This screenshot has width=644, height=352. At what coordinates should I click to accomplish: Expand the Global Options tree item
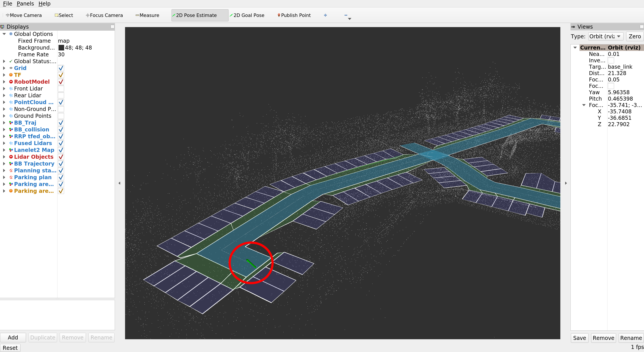click(x=4, y=34)
